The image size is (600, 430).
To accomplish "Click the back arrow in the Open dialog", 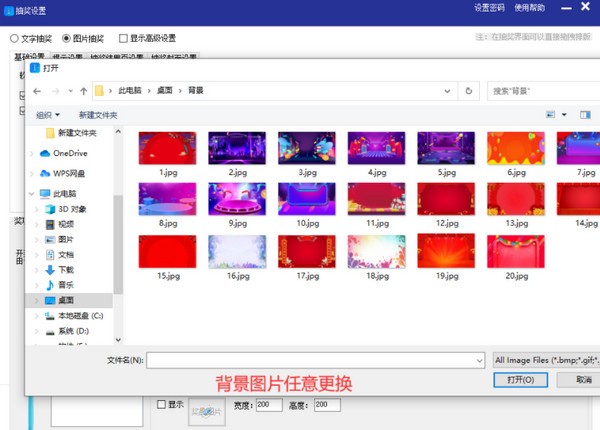I will (x=37, y=91).
